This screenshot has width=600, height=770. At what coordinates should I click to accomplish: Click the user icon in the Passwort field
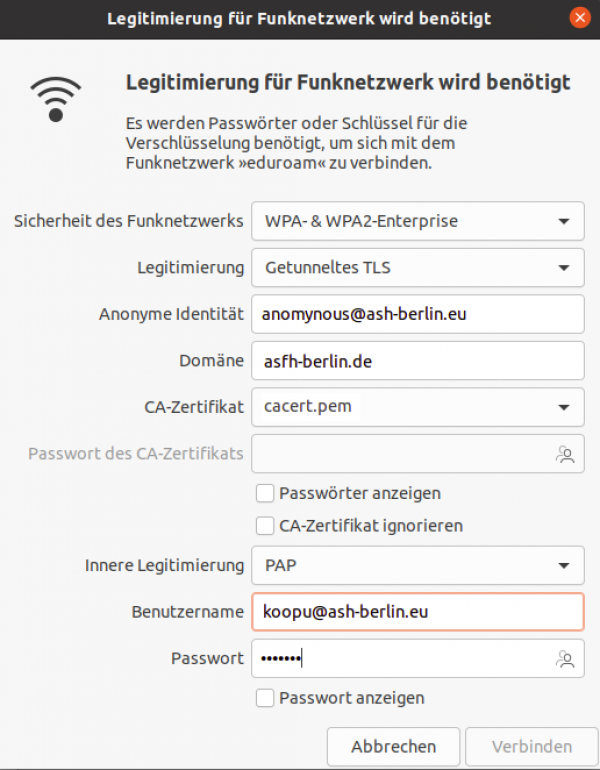pyautogui.click(x=565, y=659)
